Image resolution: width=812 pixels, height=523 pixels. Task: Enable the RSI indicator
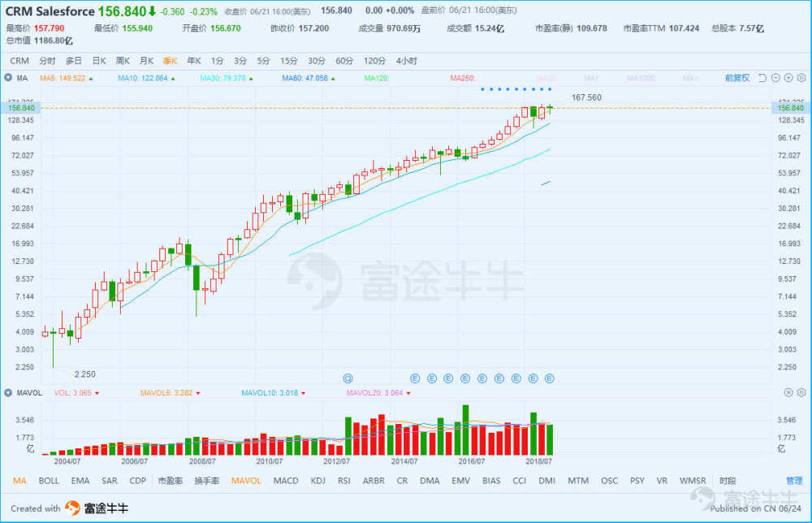[x=344, y=481]
